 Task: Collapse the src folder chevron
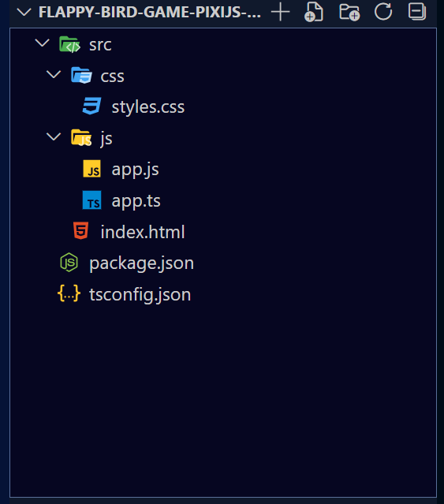click(x=42, y=43)
